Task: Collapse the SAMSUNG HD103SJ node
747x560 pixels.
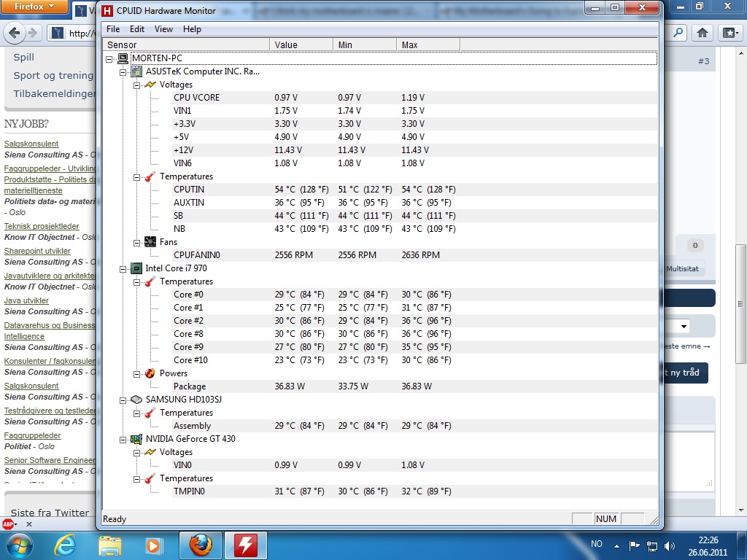Action: [x=123, y=400]
